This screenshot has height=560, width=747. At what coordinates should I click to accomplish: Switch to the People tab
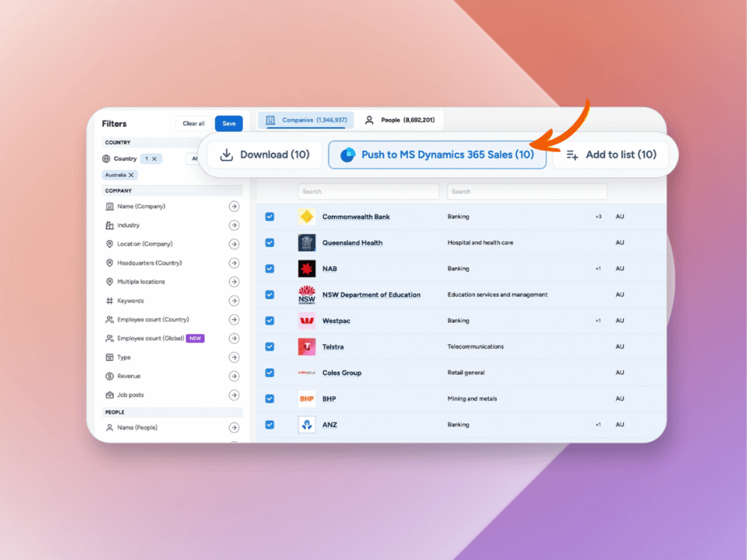point(400,120)
